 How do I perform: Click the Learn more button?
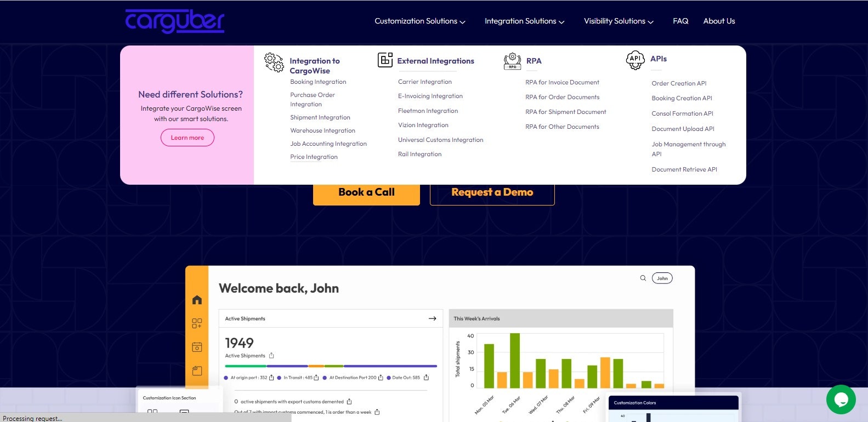(187, 138)
